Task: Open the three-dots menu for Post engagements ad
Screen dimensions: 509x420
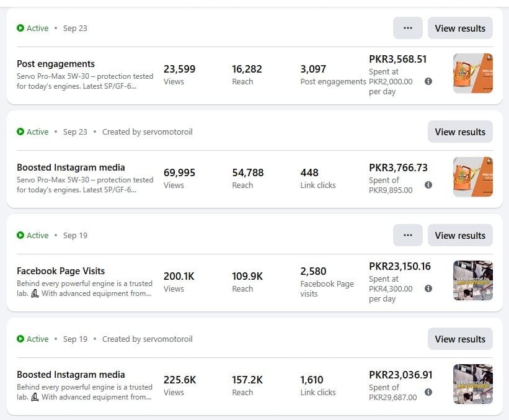Action: pyautogui.click(x=407, y=28)
